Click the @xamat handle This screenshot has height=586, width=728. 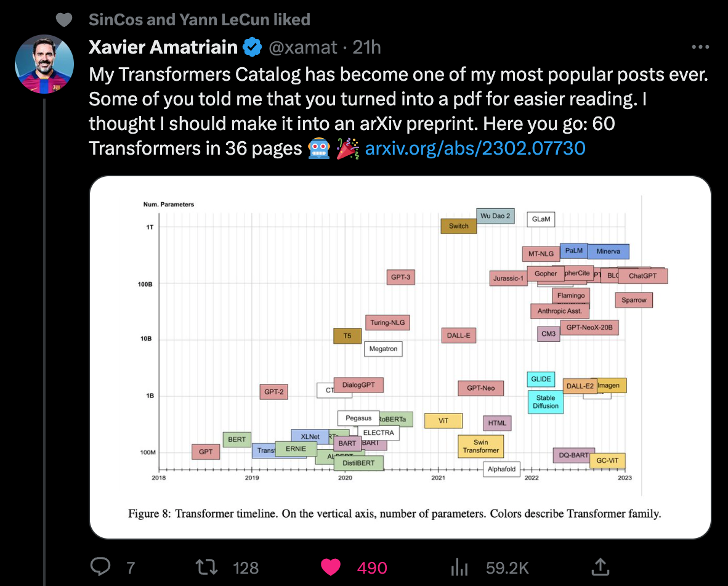pyautogui.click(x=302, y=47)
